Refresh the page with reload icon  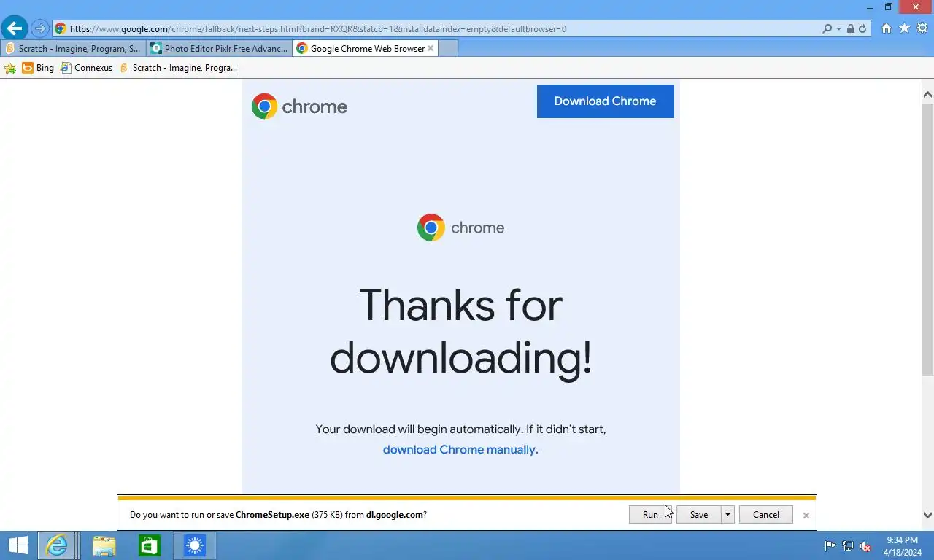(862, 29)
